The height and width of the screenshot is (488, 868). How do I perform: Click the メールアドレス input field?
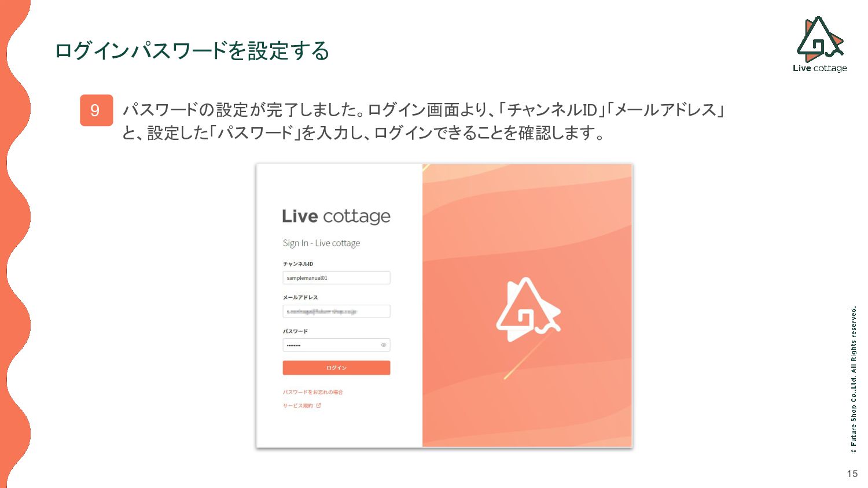[x=336, y=312]
